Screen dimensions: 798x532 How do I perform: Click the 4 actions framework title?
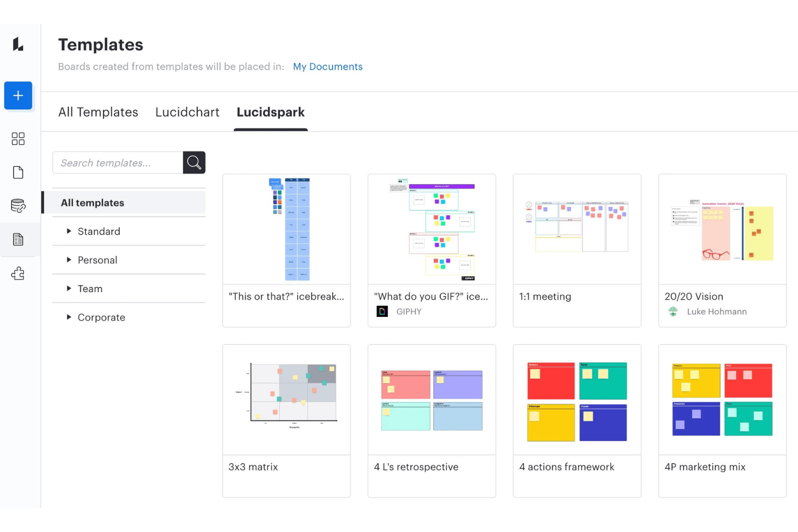(x=567, y=467)
